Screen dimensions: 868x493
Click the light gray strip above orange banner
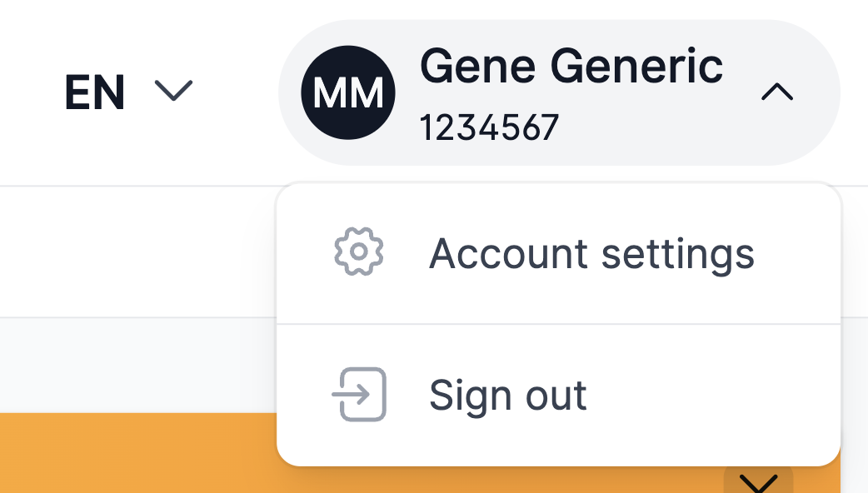(x=138, y=366)
